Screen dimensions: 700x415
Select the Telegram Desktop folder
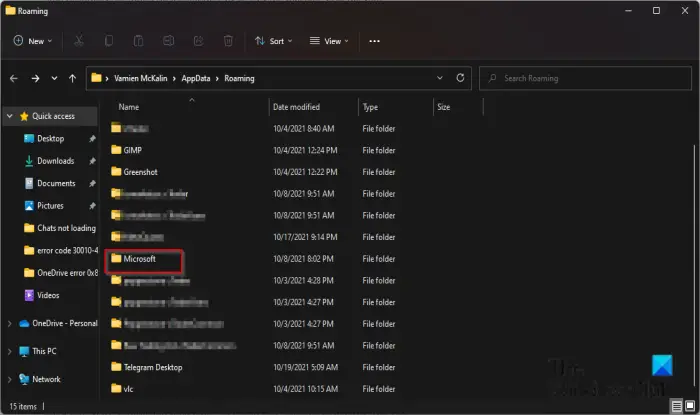pyautogui.click(x=153, y=367)
